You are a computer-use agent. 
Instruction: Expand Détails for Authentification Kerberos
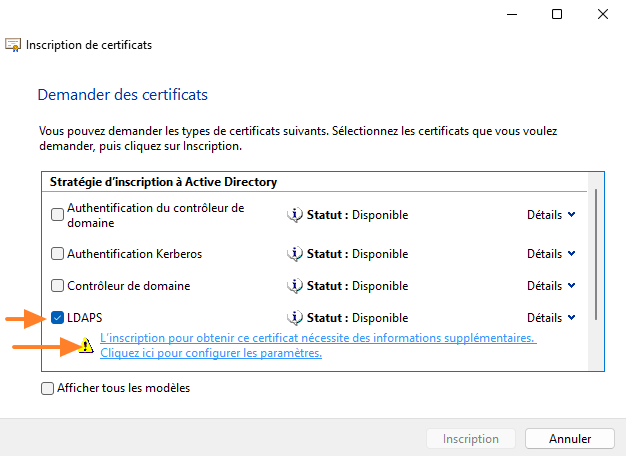[x=551, y=254]
